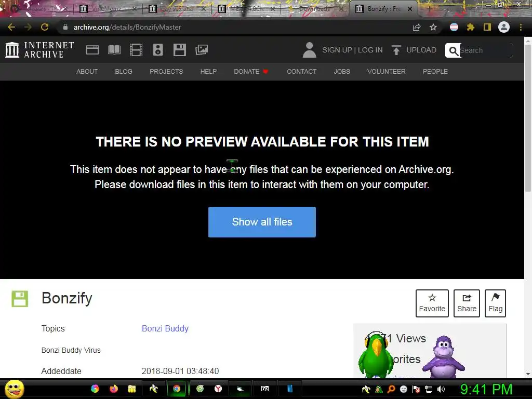Viewport: 532px width, 399px height.
Task: Open the PEOPLE menu item
Action: (x=435, y=72)
